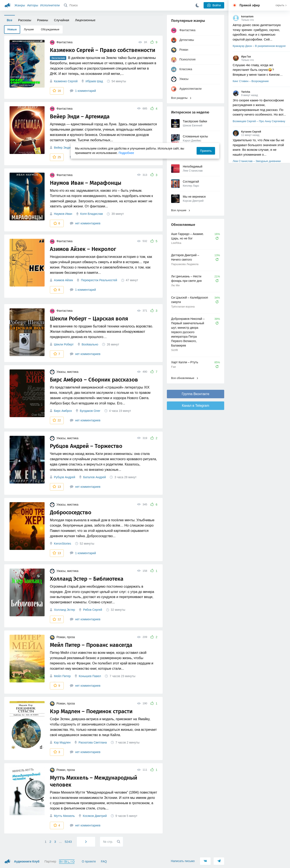This screenshot has height=868, width=290.
Task: Switch to the Лицензионные tab
Action: click(85, 20)
